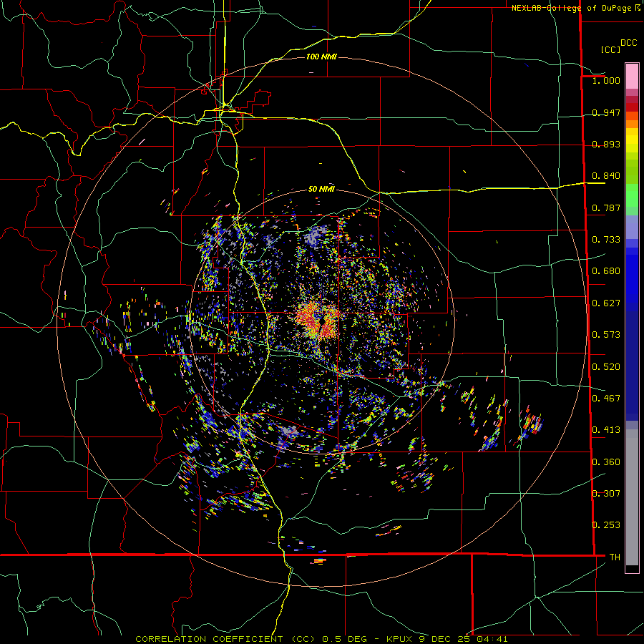
Task: Click the 0.947 legend value
Action: pos(606,112)
